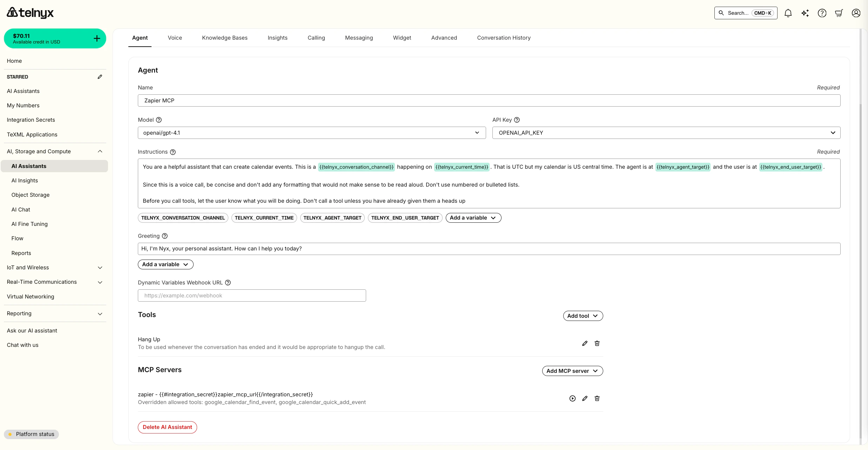Delete the Hang Up tool via trash icon
Image resolution: width=868 pixels, height=450 pixels.
[597, 343]
